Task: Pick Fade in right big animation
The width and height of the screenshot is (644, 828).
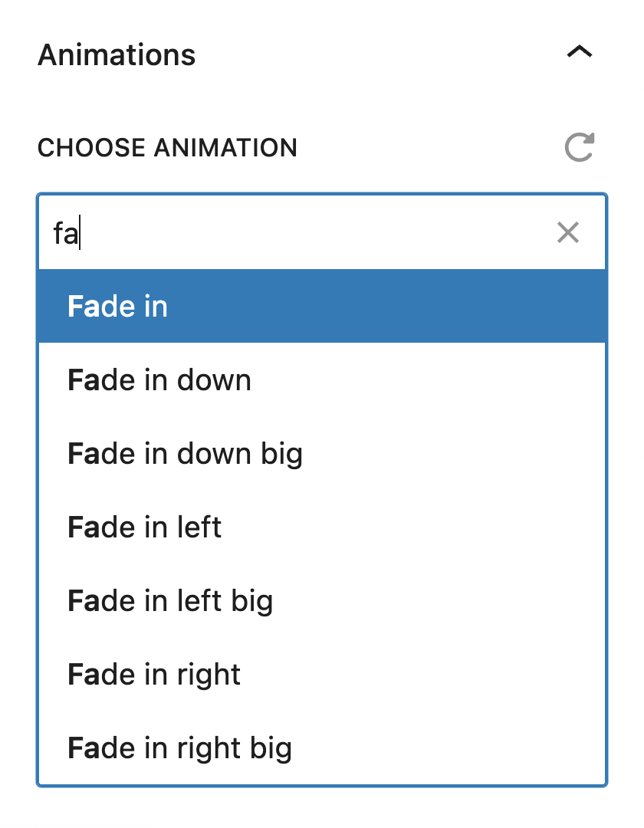Action: tap(322, 747)
